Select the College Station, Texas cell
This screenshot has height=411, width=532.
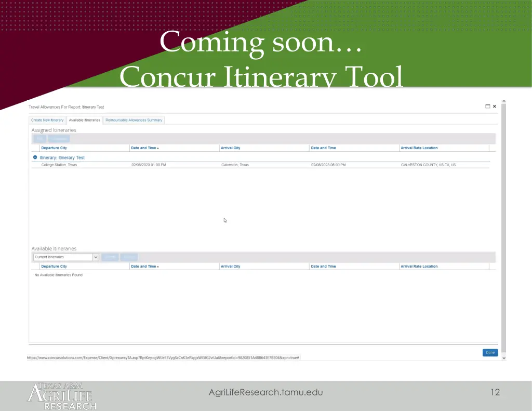(x=59, y=165)
